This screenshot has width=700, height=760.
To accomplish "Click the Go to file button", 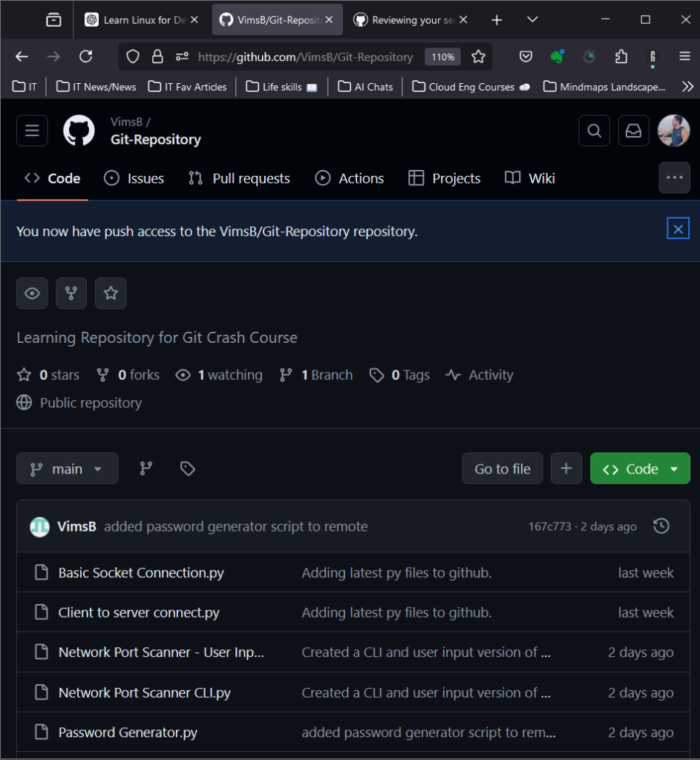I will coord(503,468).
